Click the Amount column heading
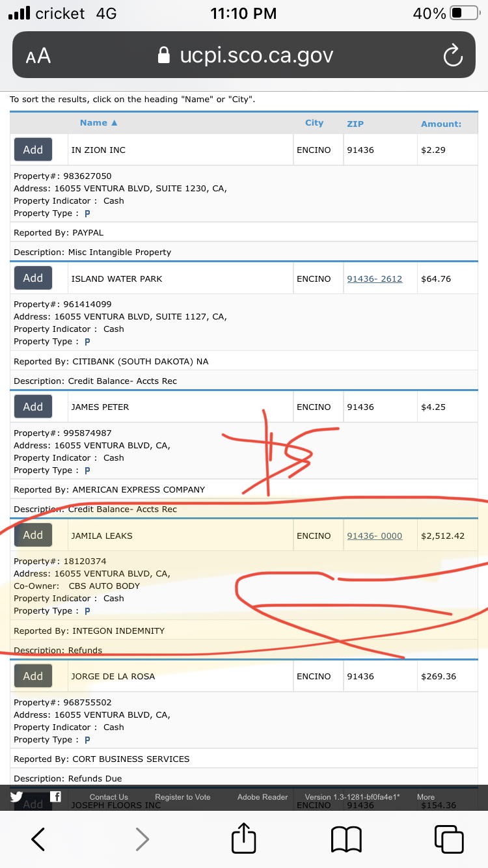The image size is (488, 868). click(x=441, y=124)
